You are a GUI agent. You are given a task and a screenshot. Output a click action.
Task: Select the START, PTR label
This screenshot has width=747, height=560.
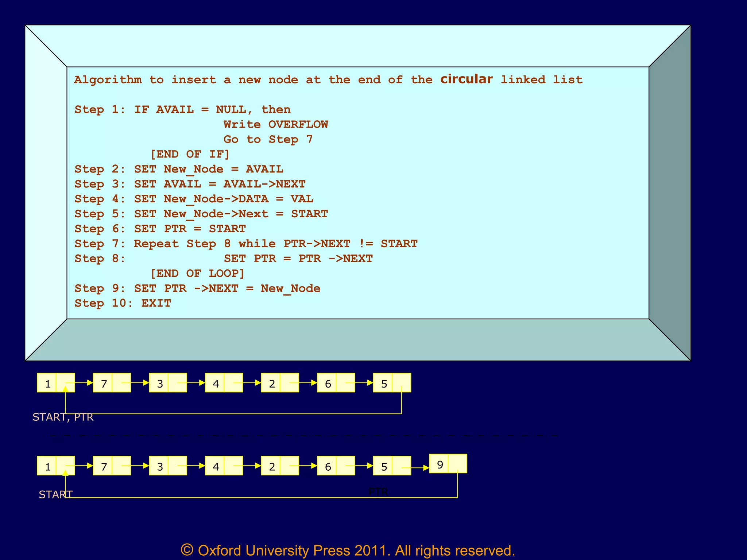click(x=63, y=417)
